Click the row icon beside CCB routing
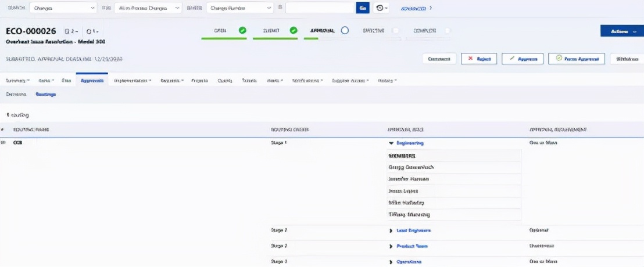644x267 pixels. tap(4, 142)
